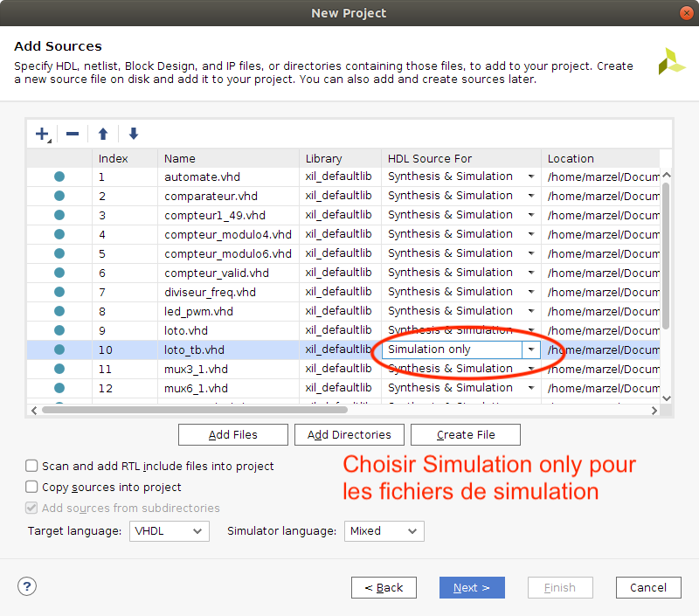Screen dimensions: 699x616
Task: Click the status dot for loto_tb.vhd
Action: 59,350
